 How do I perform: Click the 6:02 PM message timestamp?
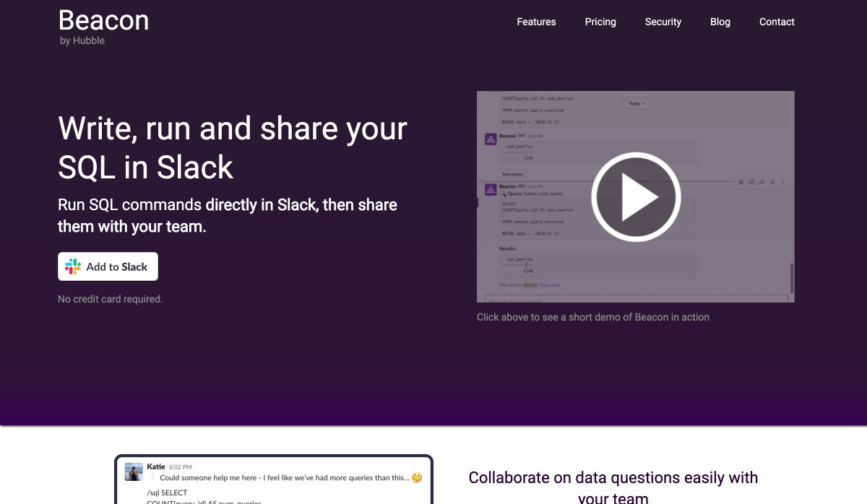coord(180,467)
